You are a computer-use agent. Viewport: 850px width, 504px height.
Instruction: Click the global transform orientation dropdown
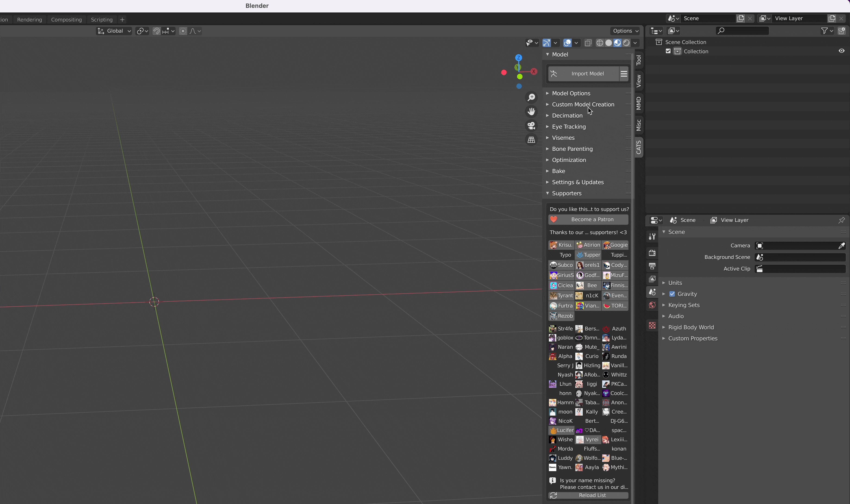[115, 31]
